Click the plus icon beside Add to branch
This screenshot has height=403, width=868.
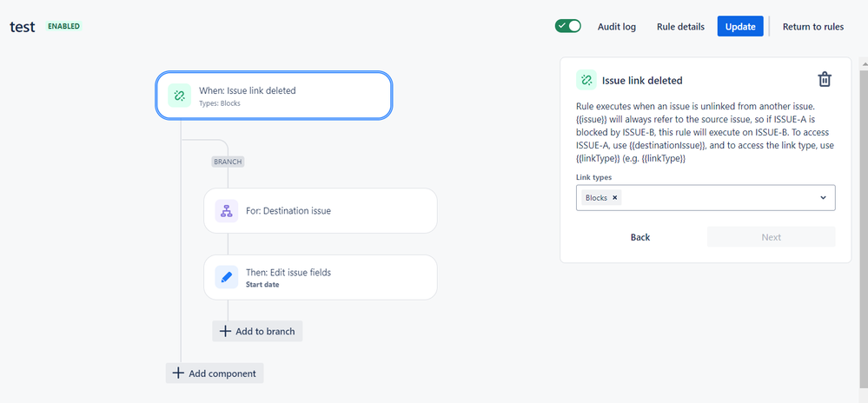pyautogui.click(x=225, y=331)
